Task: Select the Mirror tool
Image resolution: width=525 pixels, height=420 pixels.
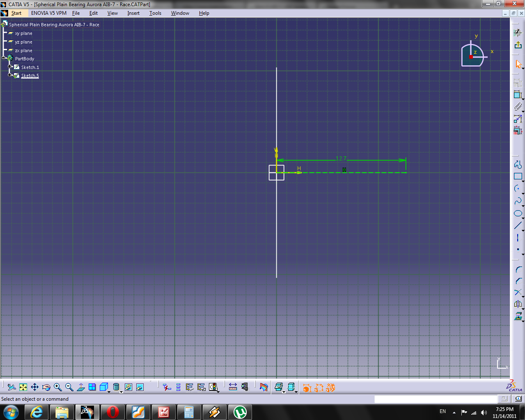Action: [x=518, y=304]
